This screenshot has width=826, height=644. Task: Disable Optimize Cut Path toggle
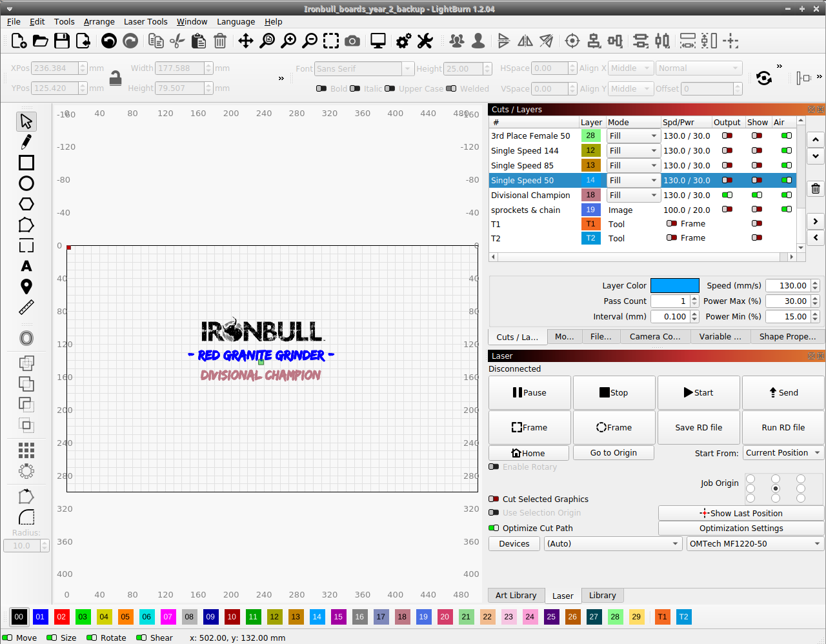pyautogui.click(x=494, y=528)
